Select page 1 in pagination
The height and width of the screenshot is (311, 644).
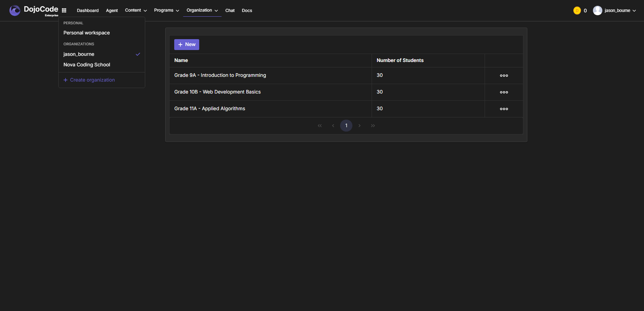tap(346, 125)
